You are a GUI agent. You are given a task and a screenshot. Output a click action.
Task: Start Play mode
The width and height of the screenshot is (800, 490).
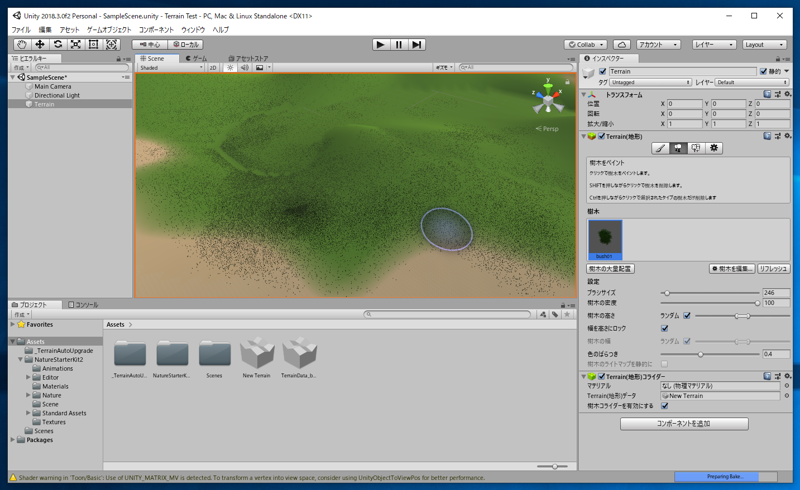click(x=380, y=44)
